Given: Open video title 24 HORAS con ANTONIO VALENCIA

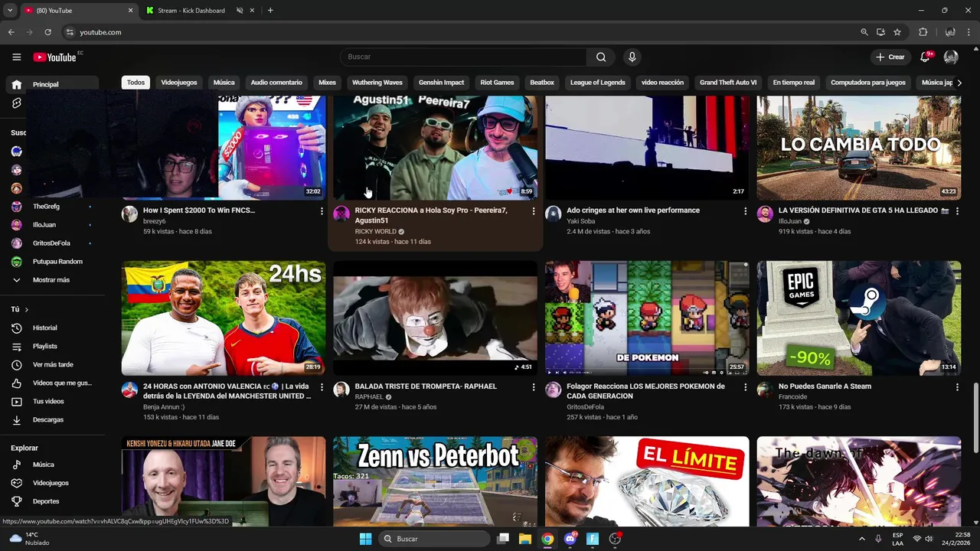Looking at the screenshot, I should coord(227,391).
